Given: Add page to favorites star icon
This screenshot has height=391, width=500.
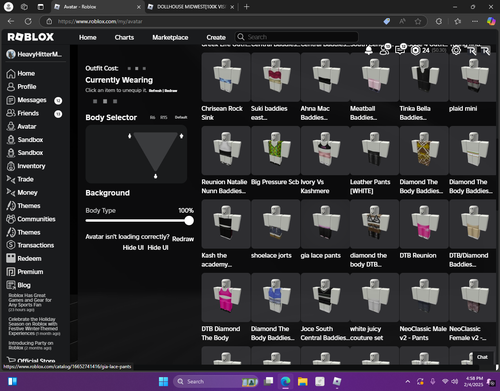Looking at the screenshot, I should coord(418,21).
